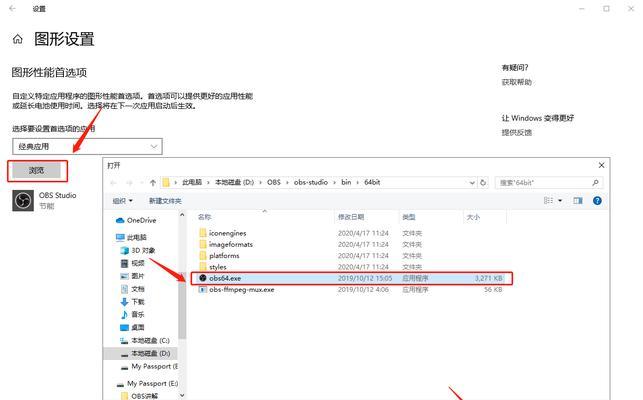Click the home icon beside 图形设置
643x400 pixels.
(18, 39)
